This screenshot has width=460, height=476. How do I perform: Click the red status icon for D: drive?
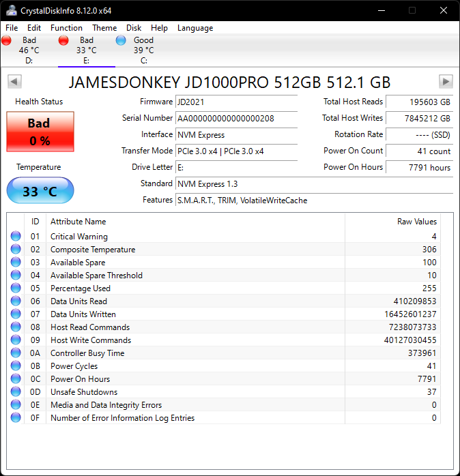(6, 40)
